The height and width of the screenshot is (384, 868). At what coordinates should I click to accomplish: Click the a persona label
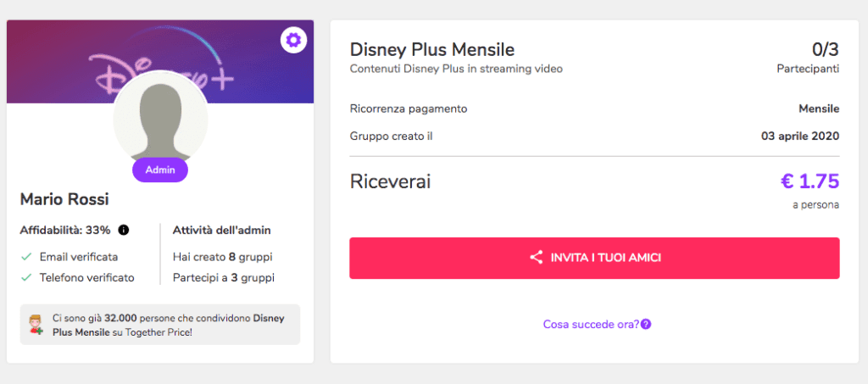click(x=816, y=205)
